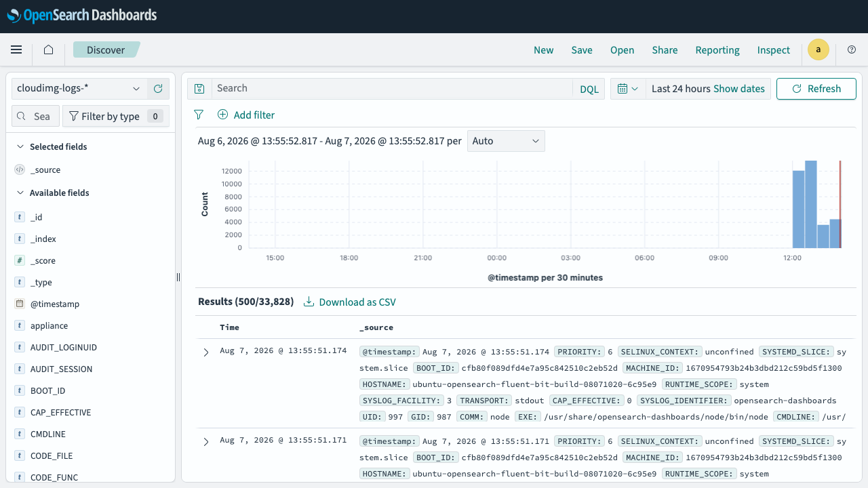Click the appliance field type icon
Image resolution: width=868 pixels, height=488 pixels.
(20, 326)
